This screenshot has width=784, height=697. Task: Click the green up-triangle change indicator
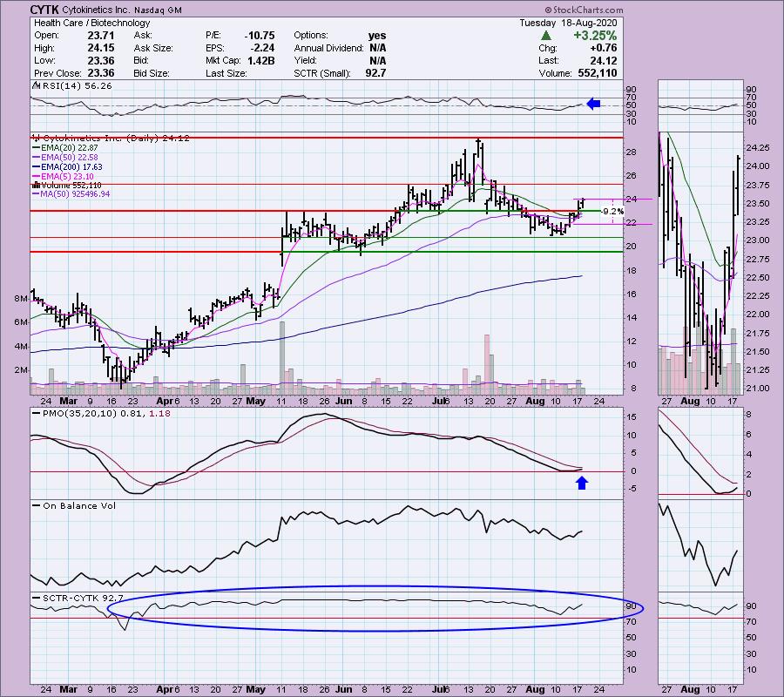pos(546,36)
